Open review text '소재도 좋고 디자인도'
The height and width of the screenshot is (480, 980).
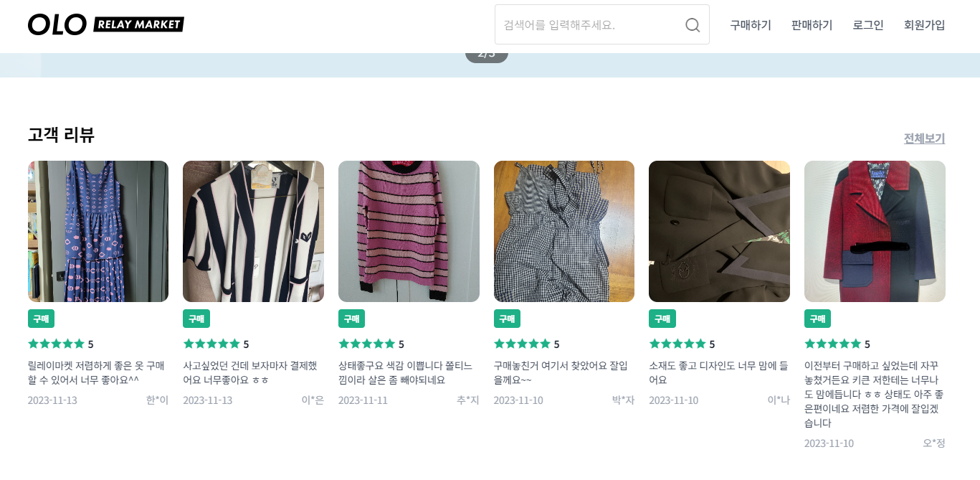pyautogui.click(x=718, y=372)
